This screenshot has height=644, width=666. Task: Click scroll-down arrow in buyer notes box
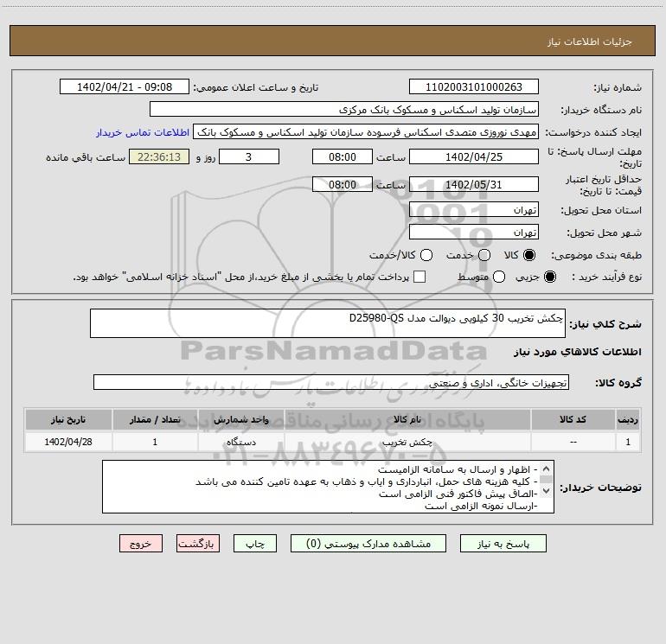click(x=547, y=491)
